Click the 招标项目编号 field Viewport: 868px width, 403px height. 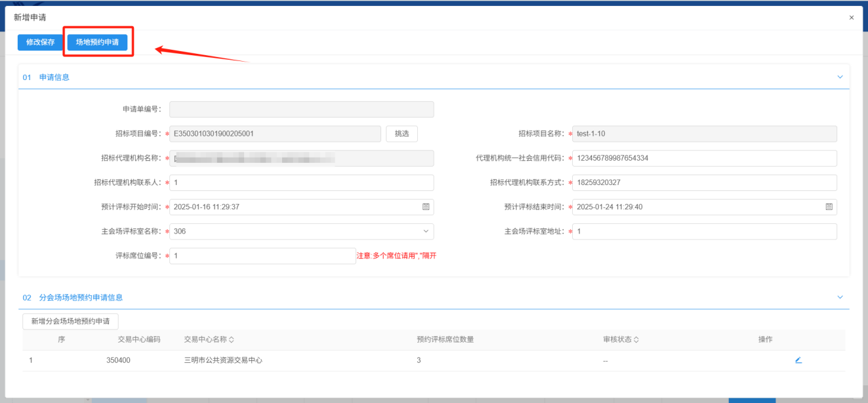pos(275,134)
